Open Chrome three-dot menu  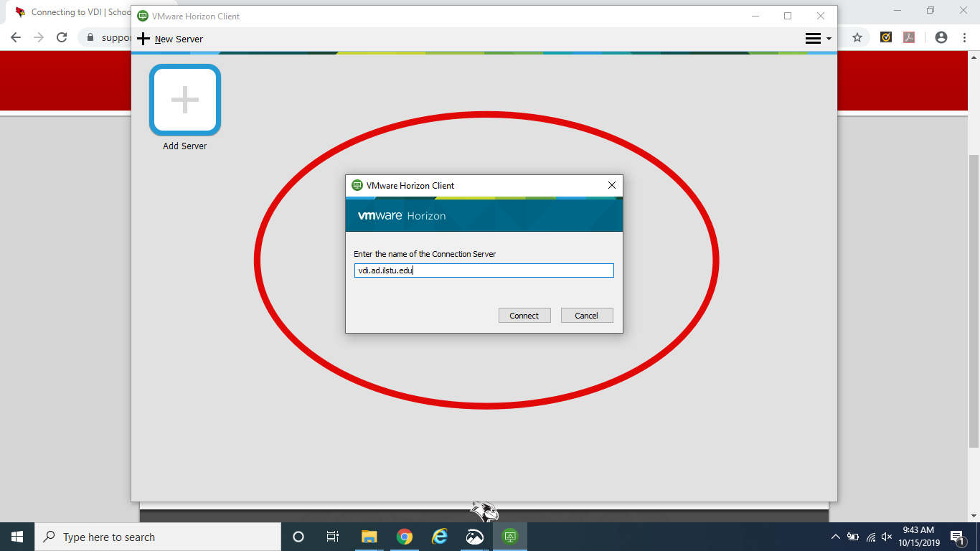[964, 37]
